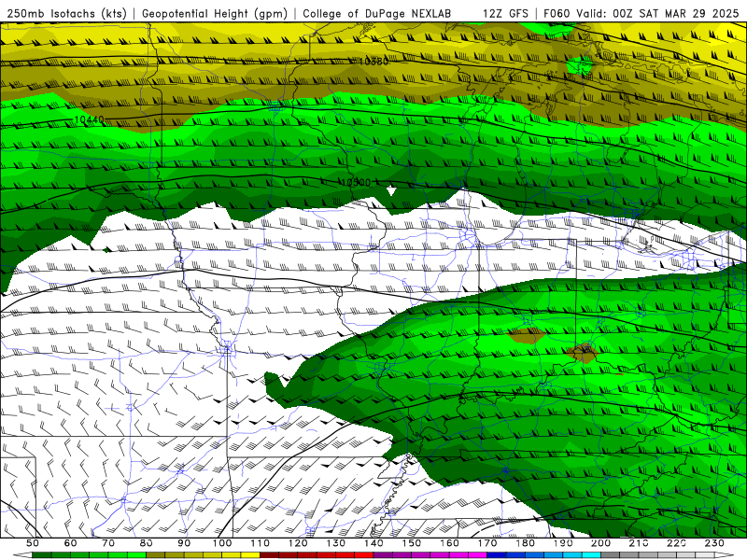Click the 50 knot value on color bar
747x560 pixels.
pos(33,543)
